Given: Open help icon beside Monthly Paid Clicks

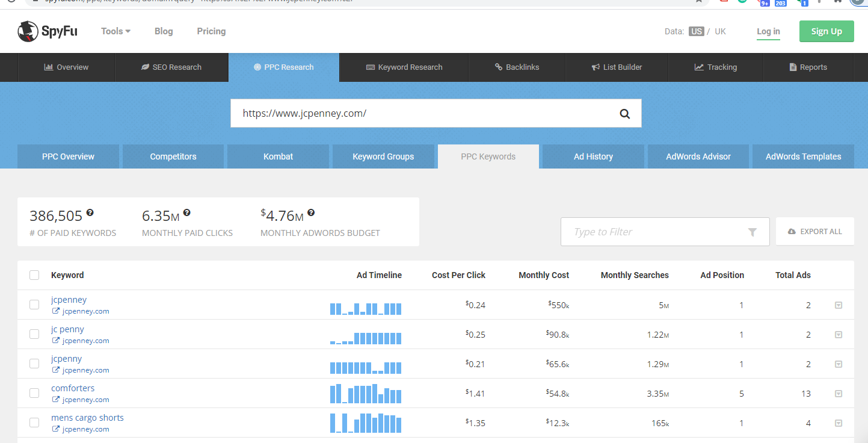Looking at the screenshot, I should [x=187, y=213].
